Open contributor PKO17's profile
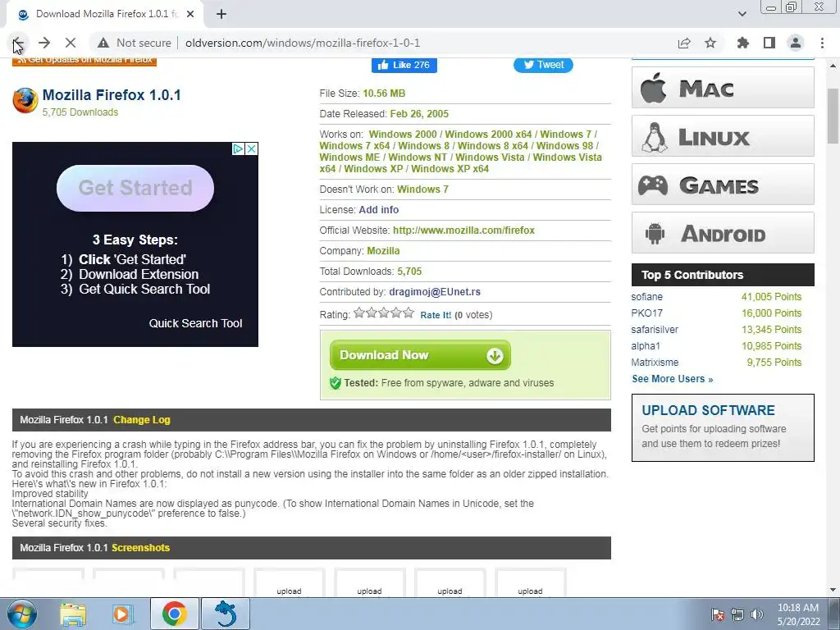 (x=646, y=313)
